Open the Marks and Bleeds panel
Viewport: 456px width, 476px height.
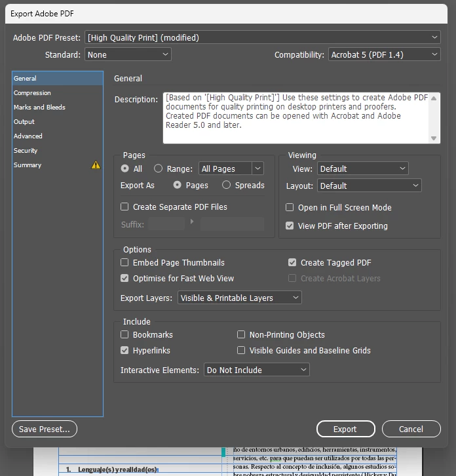[x=58, y=107]
